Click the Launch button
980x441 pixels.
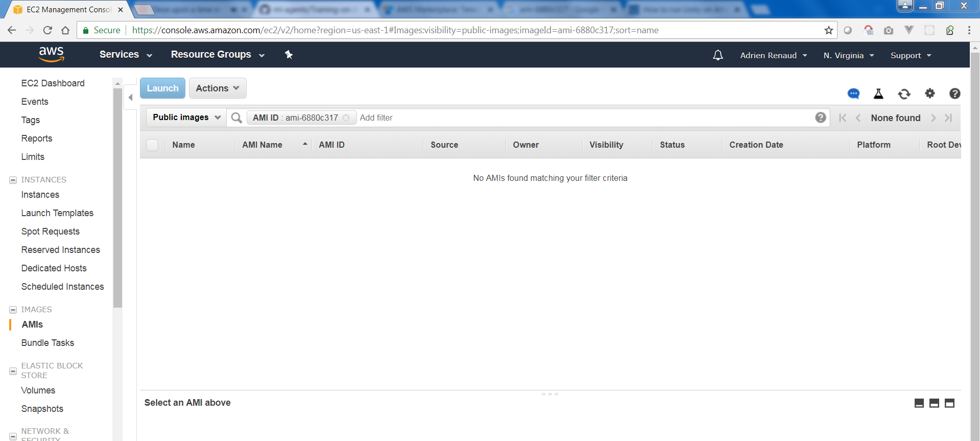point(163,88)
